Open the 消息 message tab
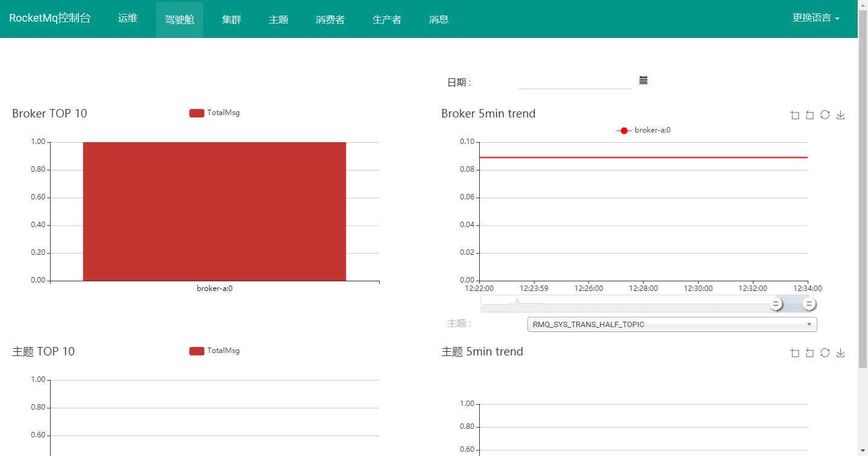Screen dimensions: 868x456 coord(439,19)
